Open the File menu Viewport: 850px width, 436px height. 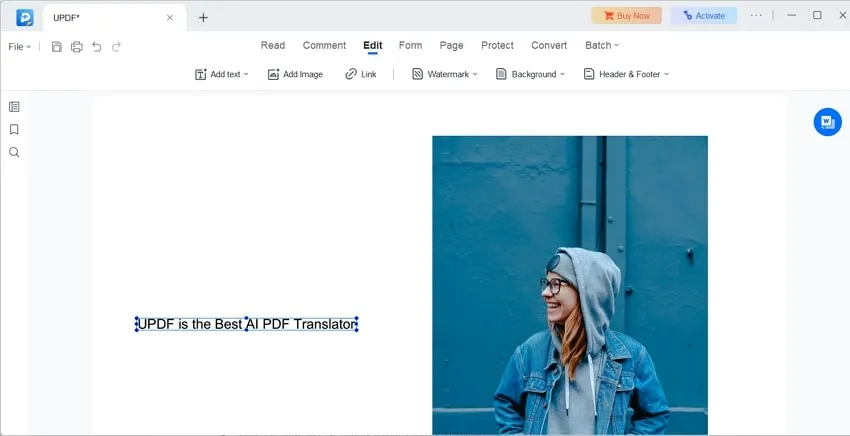coord(20,47)
